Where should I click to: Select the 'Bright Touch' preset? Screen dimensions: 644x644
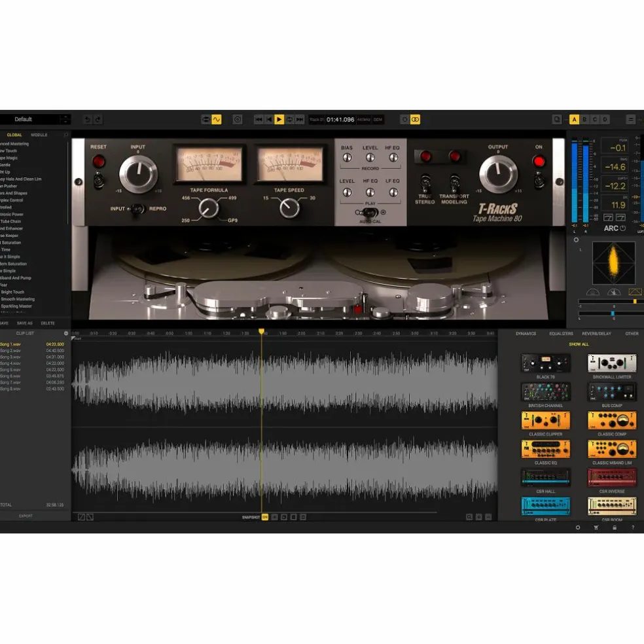click(x=12, y=292)
